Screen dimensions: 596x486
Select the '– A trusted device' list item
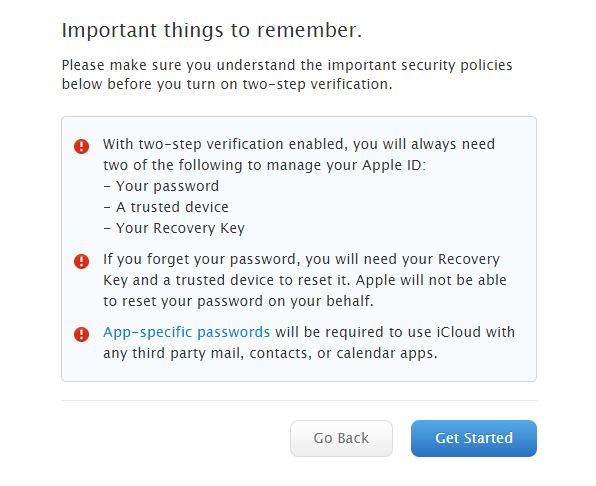pos(166,207)
